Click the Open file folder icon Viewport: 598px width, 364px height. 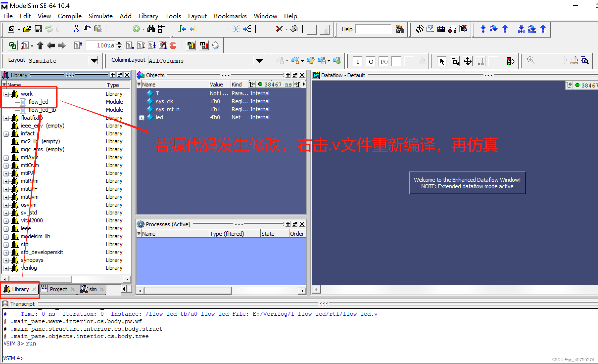point(27,29)
